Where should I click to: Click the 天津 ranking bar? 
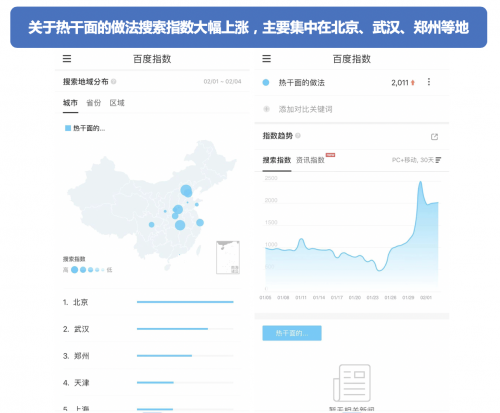click(185, 382)
